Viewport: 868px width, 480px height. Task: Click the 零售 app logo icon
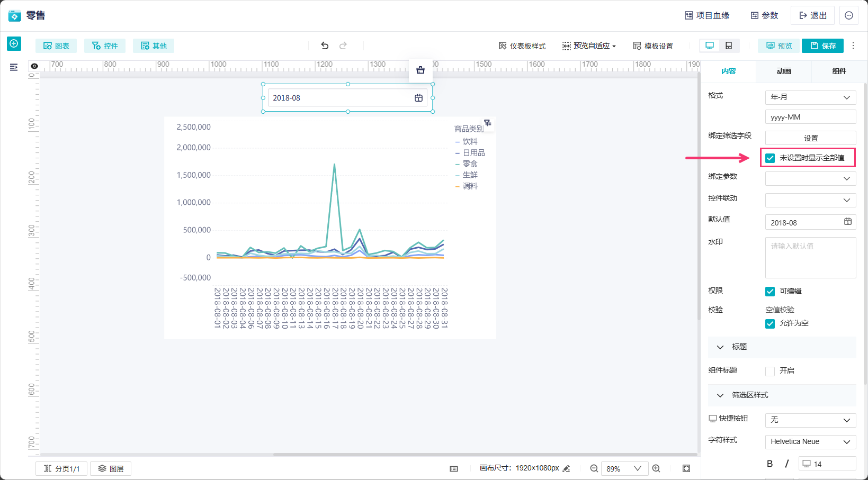click(x=14, y=16)
